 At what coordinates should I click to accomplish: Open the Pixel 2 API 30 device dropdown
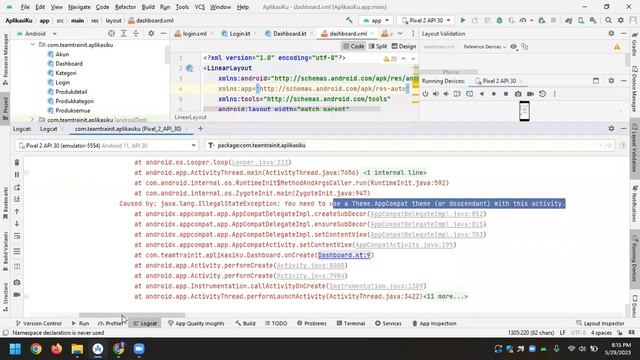tap(426, 20)
